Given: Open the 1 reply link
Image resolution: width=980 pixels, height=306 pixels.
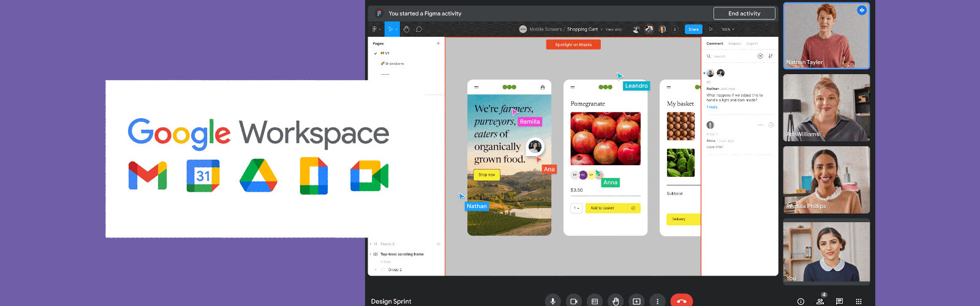Looking at the screenshot, I should 712,107.
